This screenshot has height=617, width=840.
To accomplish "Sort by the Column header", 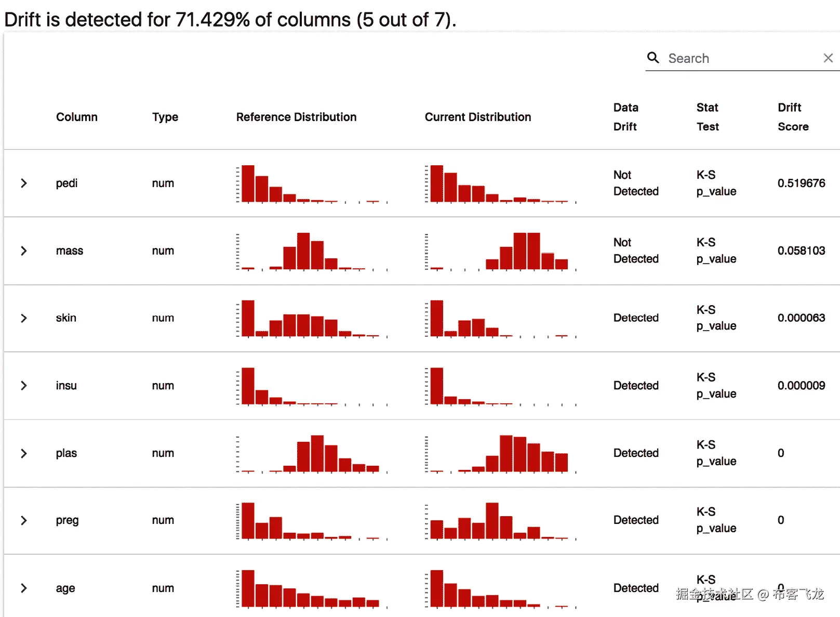I will click(x=77, y=117).
